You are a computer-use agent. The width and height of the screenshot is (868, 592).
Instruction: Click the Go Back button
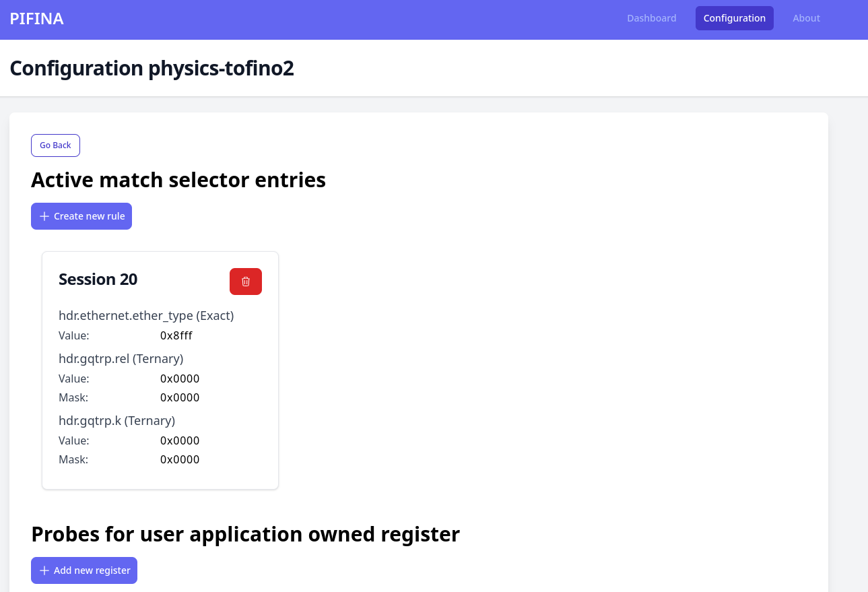[55, 145]
